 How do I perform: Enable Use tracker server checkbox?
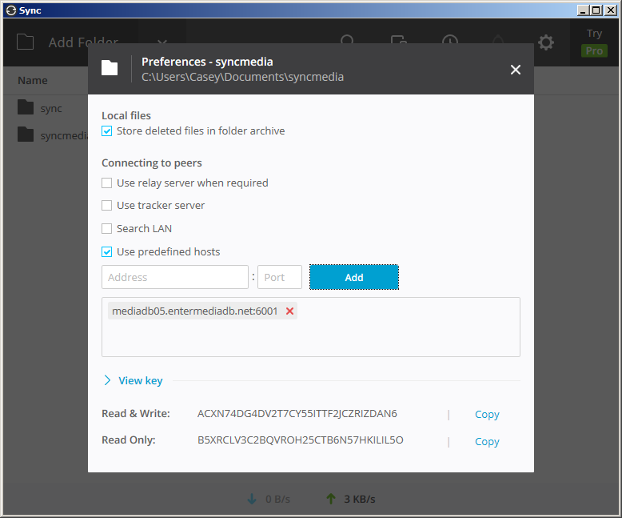coord(107,205)
